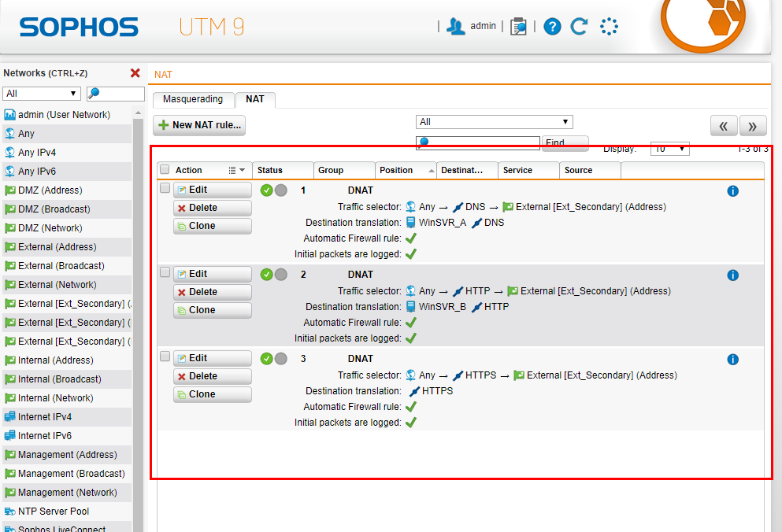Click the Service column header
The height and width of the screenshot is (532, 782).
[x=528, y=170]
